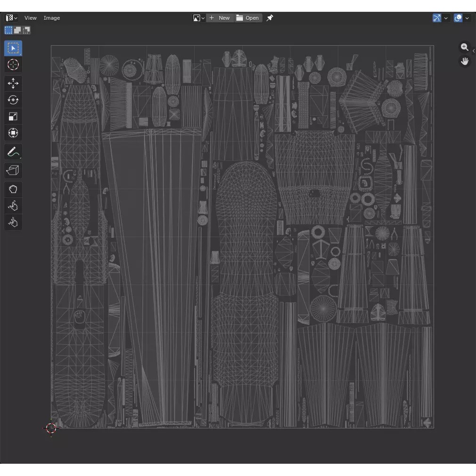Click the Open image button
Image resolution: width=476 pixels, height=476 pixels.
coord(248,18)
